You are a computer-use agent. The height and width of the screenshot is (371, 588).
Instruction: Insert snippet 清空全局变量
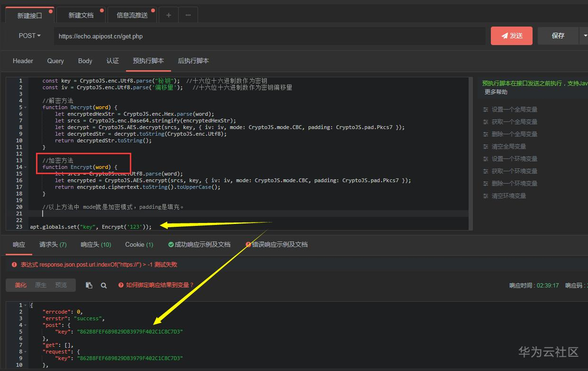click(509, 146)
